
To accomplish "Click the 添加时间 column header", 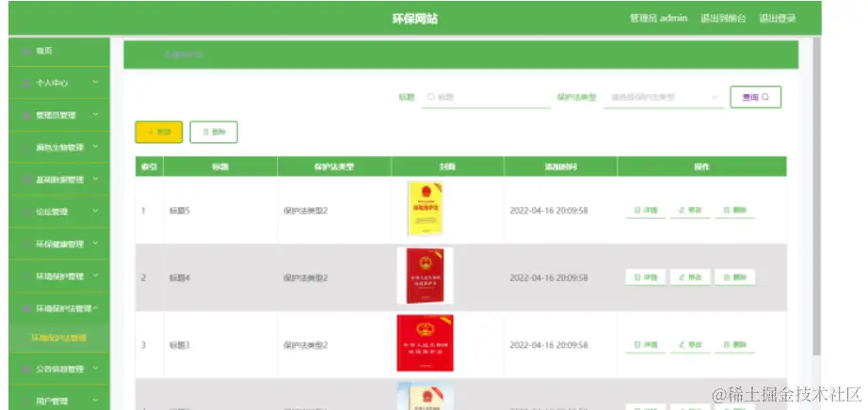I will 560,166.
